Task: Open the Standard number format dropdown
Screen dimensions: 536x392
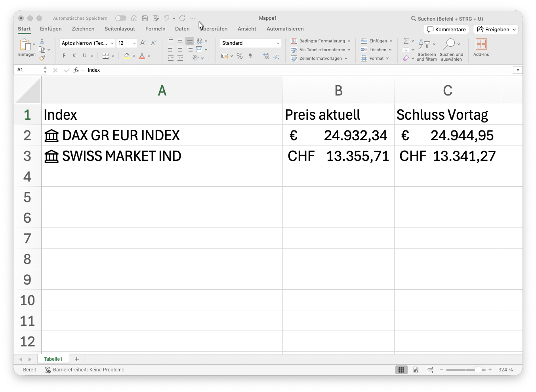Action: coord(278,43)
